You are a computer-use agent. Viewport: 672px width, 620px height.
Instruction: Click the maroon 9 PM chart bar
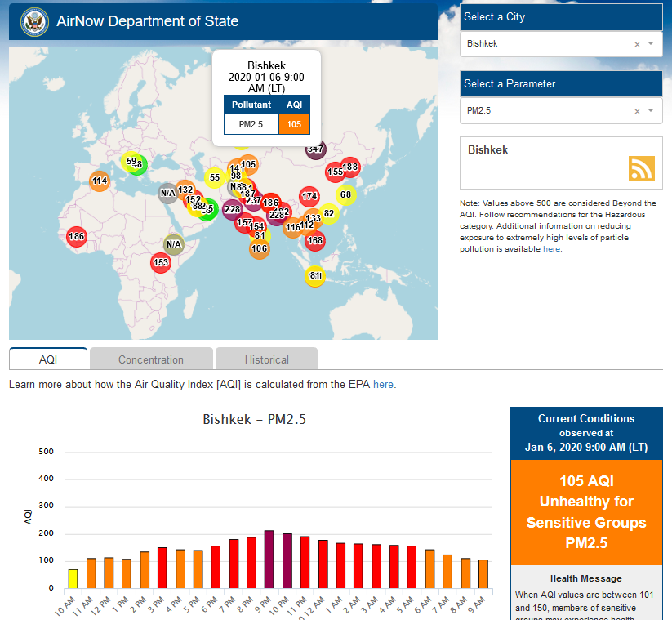pos(269,560)
